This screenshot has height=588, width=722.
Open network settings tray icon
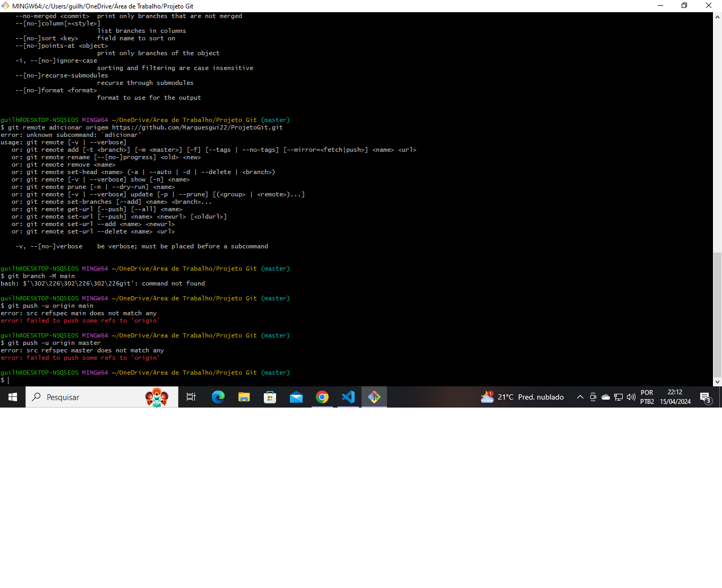click(618, 397)
